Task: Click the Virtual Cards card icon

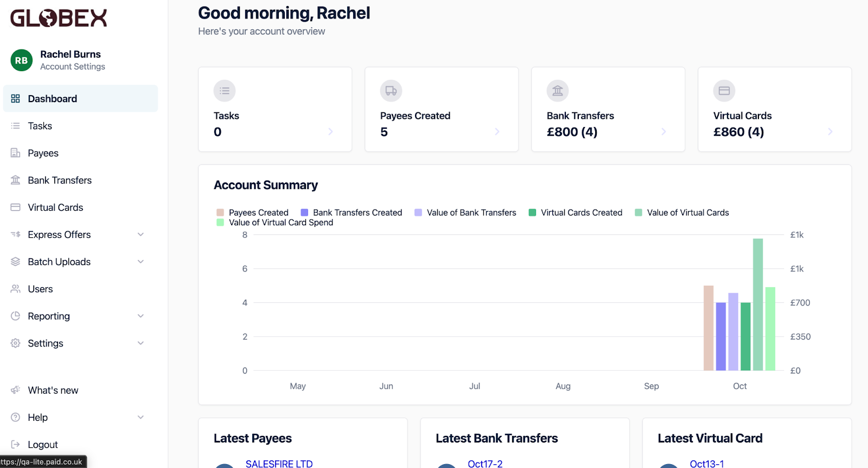Action: point(724,91)
